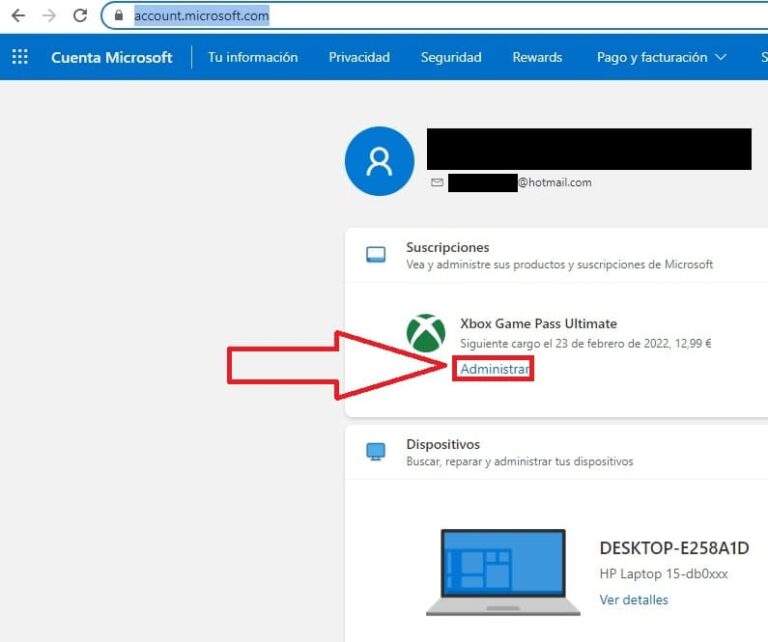768x642 pixels.
Task: Expand the Pago y facturación dropdown
Action: pos(661,57)
